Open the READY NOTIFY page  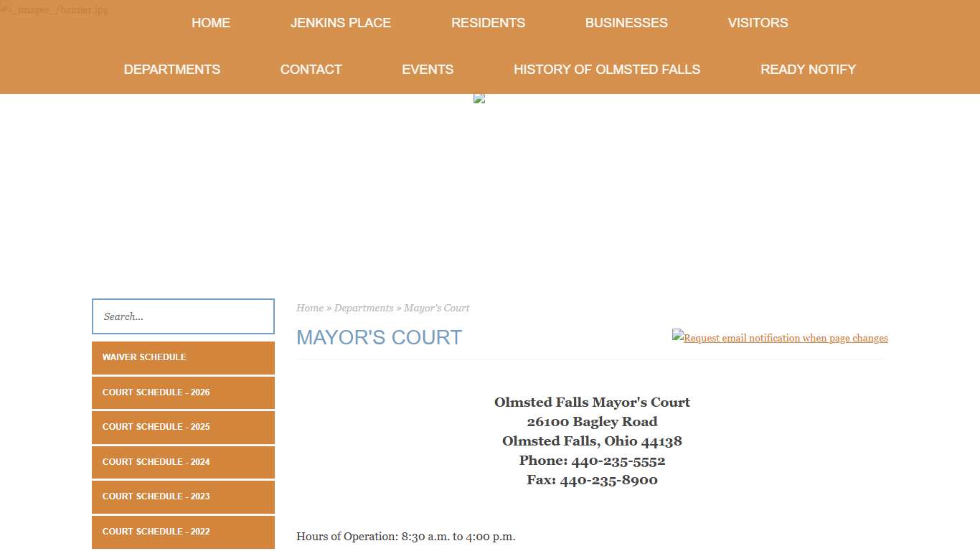coord(808,69)
